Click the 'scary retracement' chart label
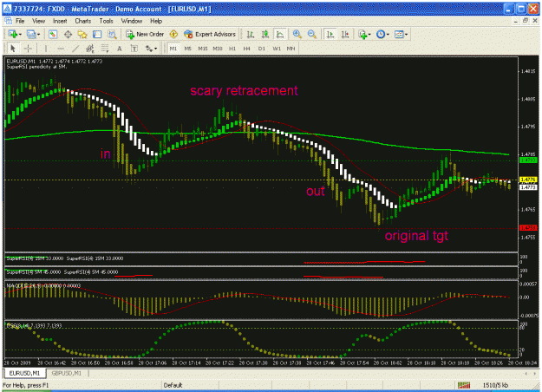Image resolution: width=542 pixels, height=392 pixels. tap(244, 90)
